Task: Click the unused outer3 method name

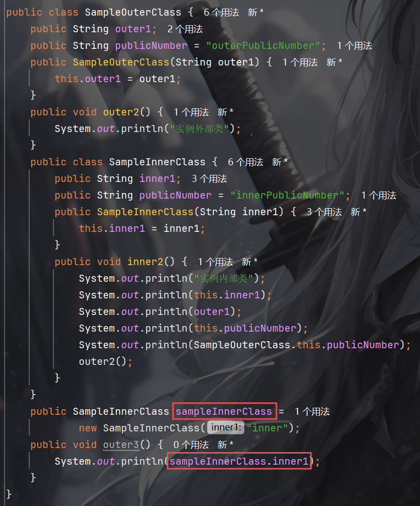Action: tap(121, 445)
